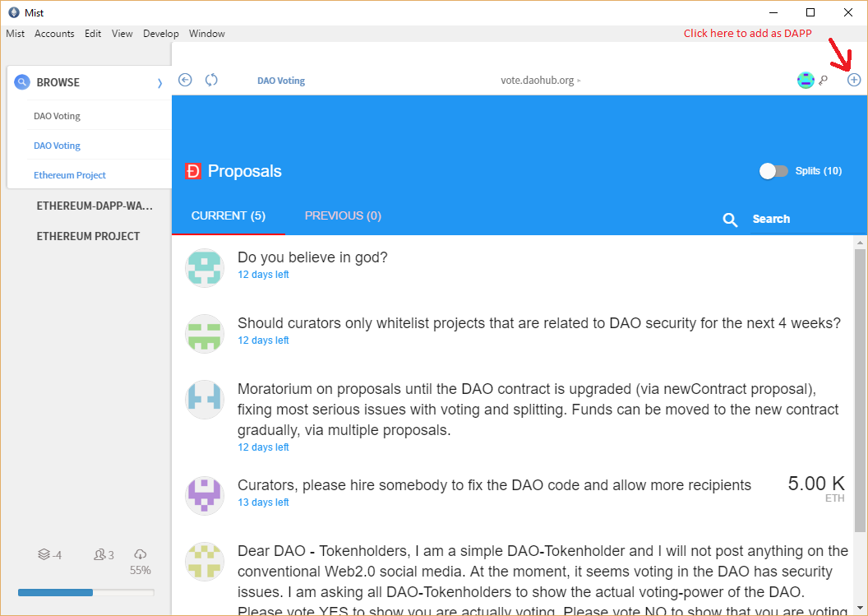The image size is (868, 616).
Task: Open the Window menu
Action: (207, 34)
